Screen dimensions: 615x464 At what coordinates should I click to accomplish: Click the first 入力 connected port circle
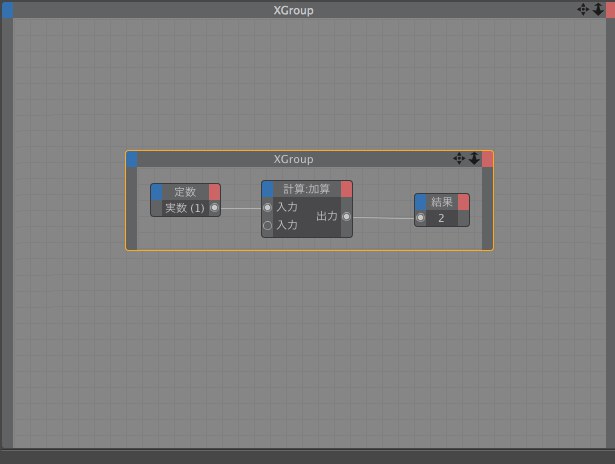tap(267, 207)
